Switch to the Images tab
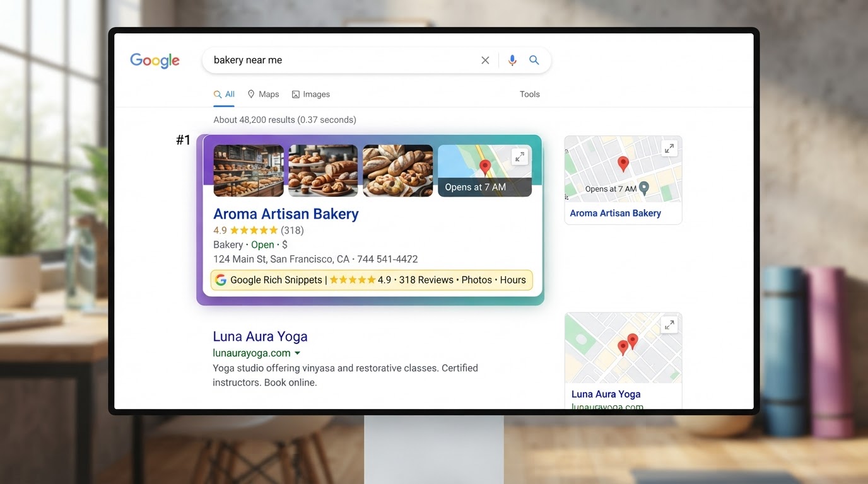The height and width of the screenshot is (484, 868). 311,95
